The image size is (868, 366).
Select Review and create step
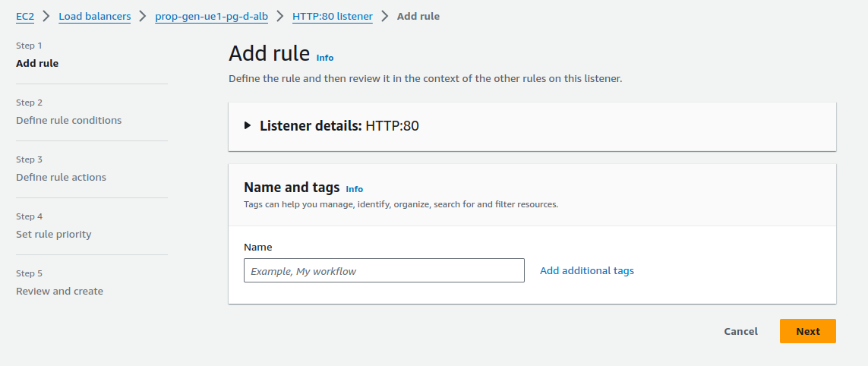click(59, 292)
